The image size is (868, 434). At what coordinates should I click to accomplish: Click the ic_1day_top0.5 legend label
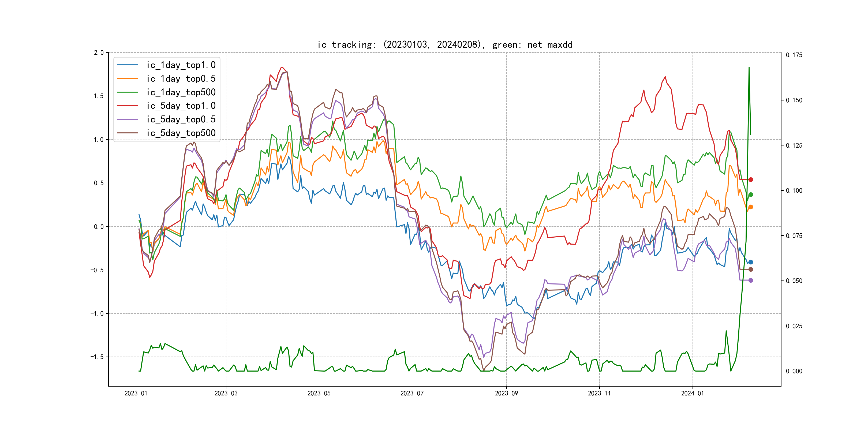(181, 78)
